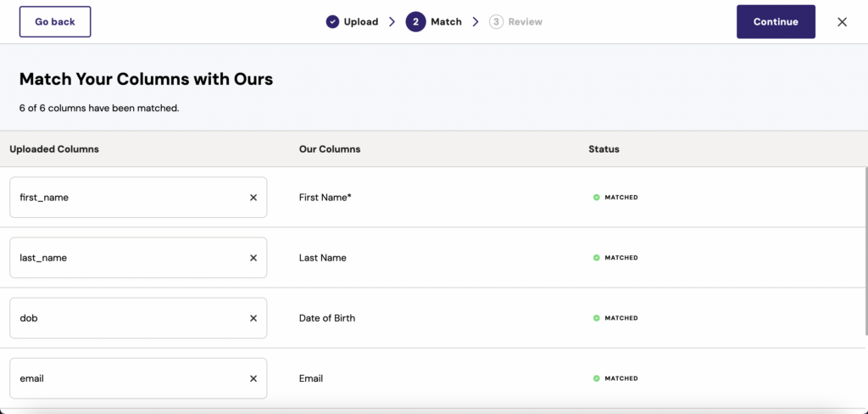
Task: Clear the first_name column mapping
Action: click(x=253, y=198)
